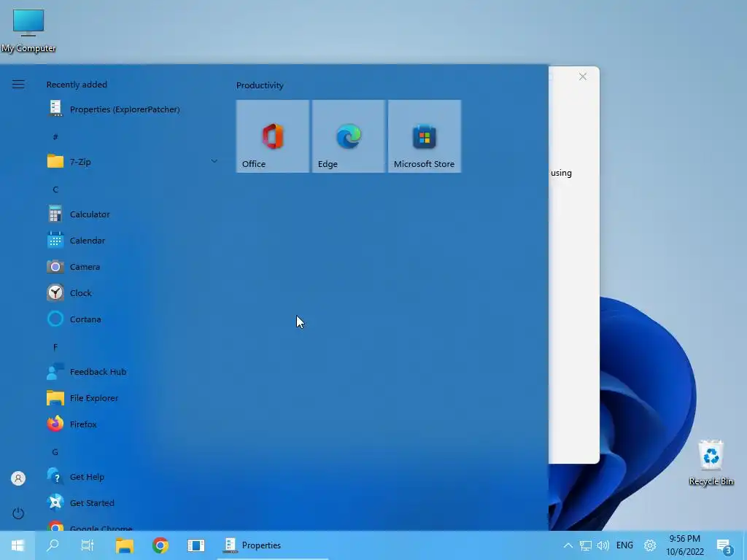Open Calendar from the app list

[x=132, y=241]
